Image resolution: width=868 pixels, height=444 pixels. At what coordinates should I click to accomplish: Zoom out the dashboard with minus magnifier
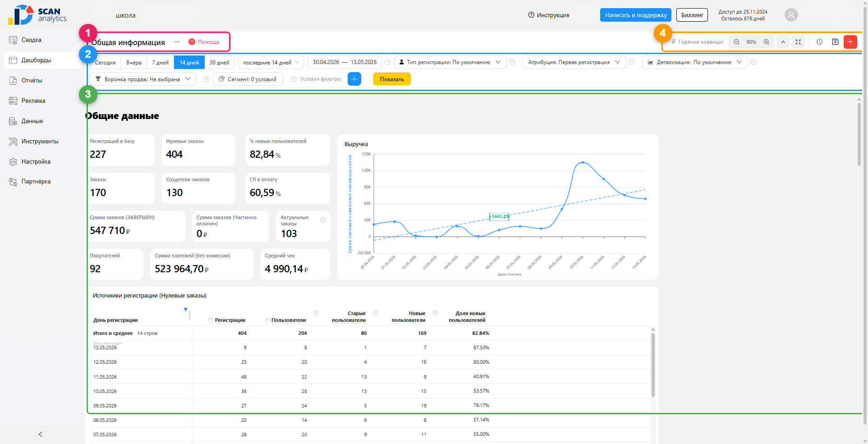(736, 42)
